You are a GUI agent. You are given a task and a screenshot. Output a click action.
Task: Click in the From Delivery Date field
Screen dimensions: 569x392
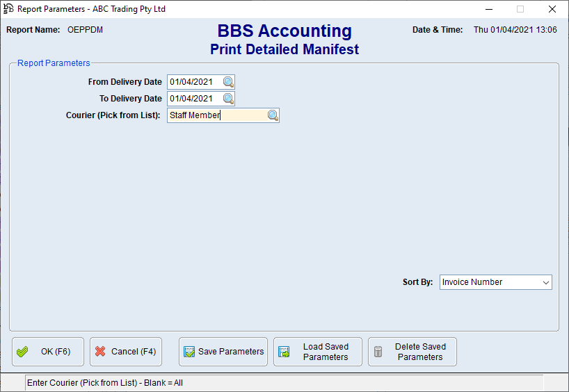coord(194,82)
